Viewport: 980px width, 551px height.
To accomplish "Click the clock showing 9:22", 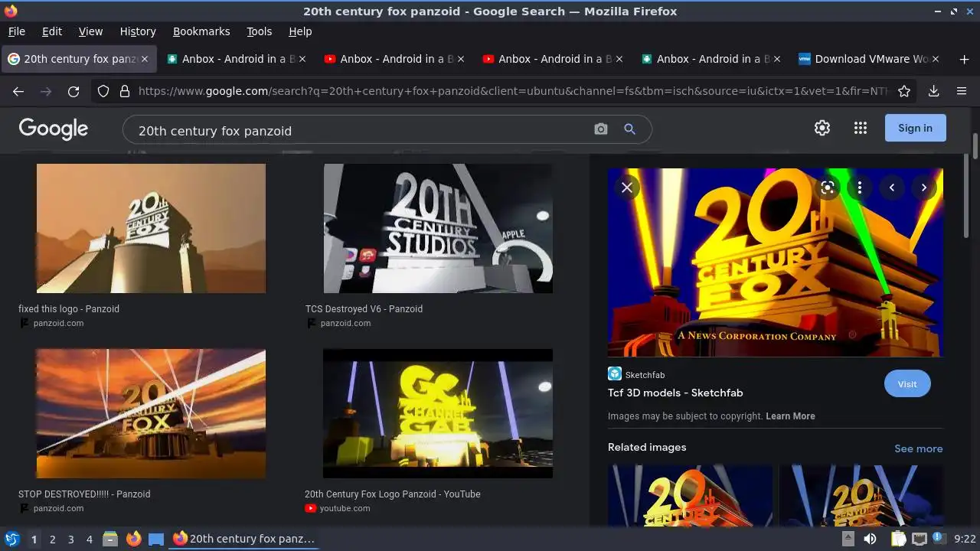I will [x=965, y=539].
